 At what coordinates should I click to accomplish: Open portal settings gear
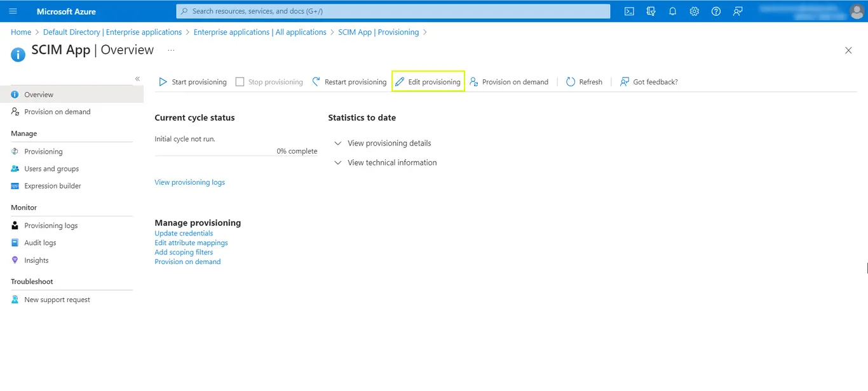coord(695,11)
